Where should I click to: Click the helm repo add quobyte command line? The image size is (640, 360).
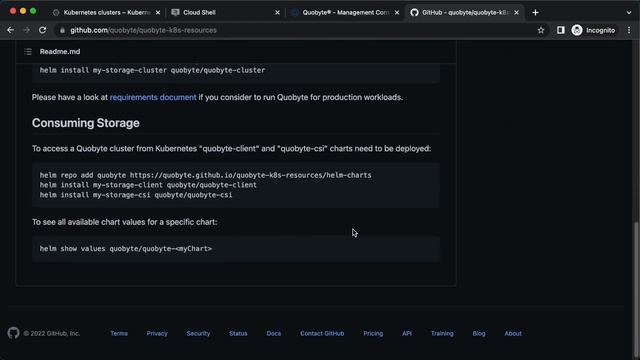point(205,175)
